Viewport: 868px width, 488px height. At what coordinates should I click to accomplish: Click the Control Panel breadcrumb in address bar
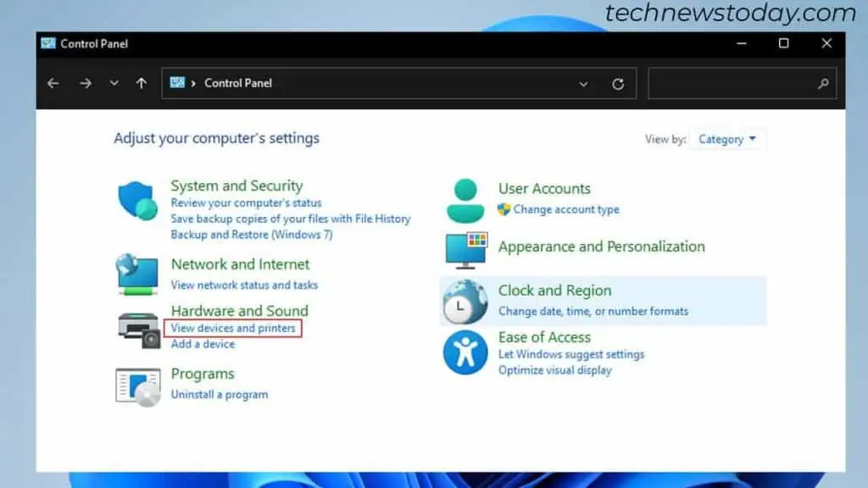click(x=238, y=83)
